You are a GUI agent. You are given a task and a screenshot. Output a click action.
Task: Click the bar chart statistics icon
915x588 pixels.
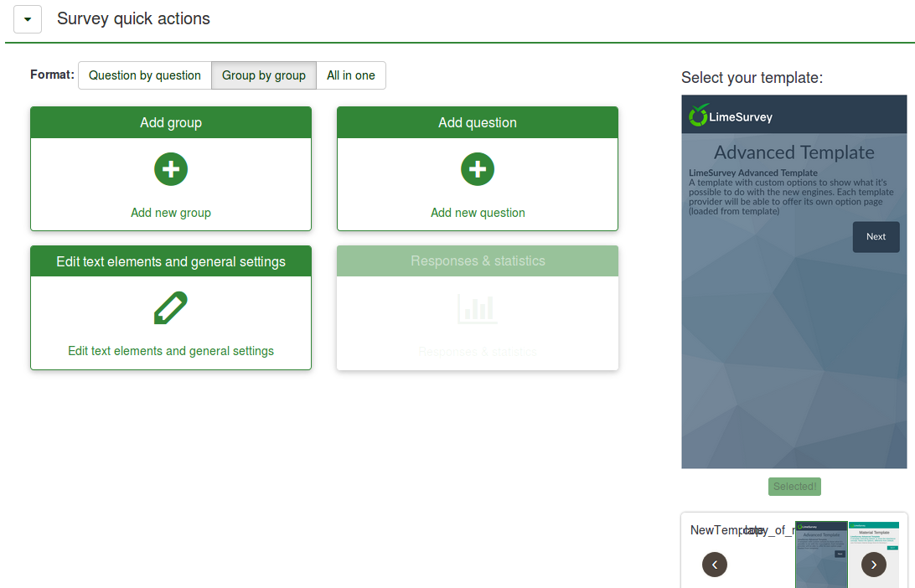click(x=478, y=308)
